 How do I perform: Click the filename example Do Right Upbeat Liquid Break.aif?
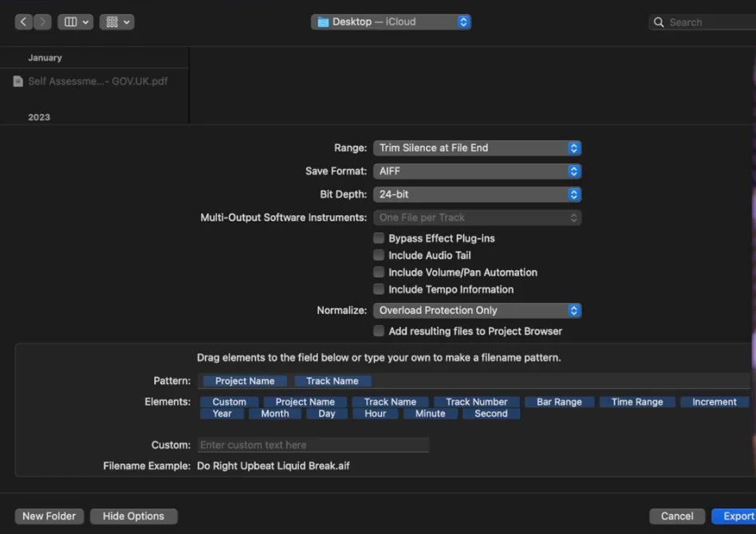tap(274, 466)
